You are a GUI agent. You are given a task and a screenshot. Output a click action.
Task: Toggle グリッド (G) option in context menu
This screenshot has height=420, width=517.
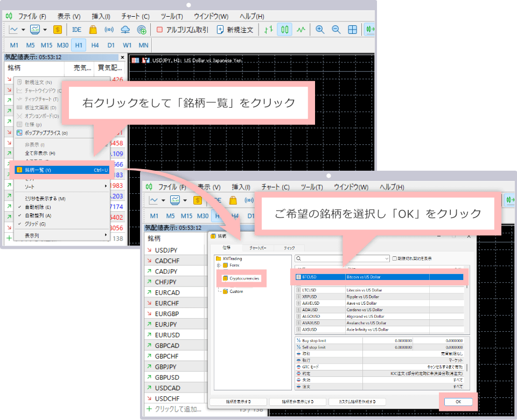[35, 224]
